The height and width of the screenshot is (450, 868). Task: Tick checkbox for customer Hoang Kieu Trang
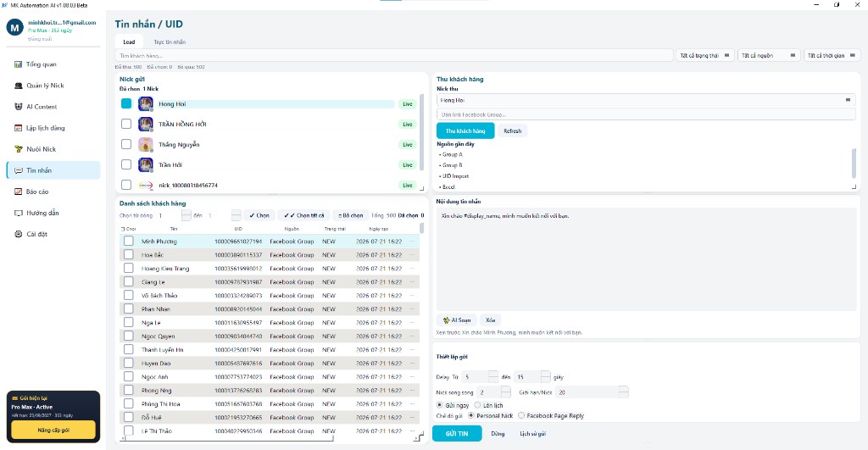tap(129, 268)
